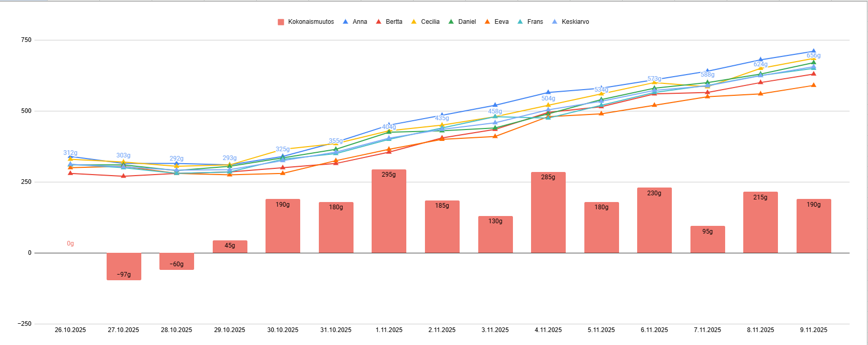Click the Bertta red triangle legend marker
Screen dimensions: 868x345
click(378, 22)
